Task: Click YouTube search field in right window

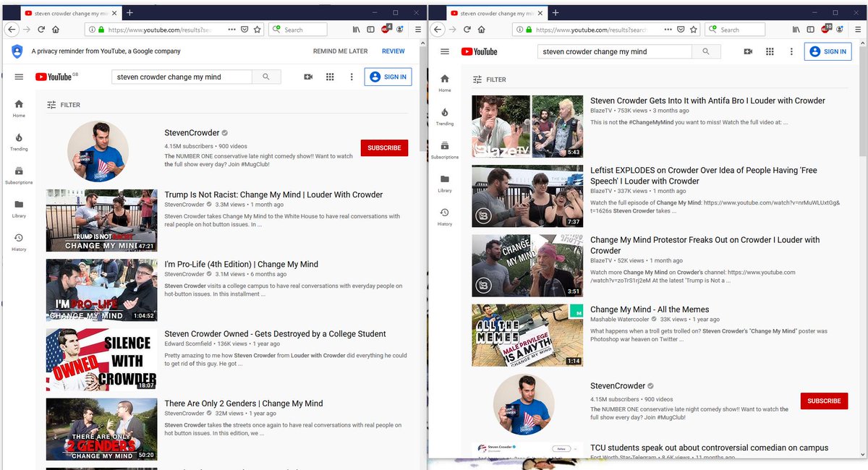Action: tap(615, 51)
